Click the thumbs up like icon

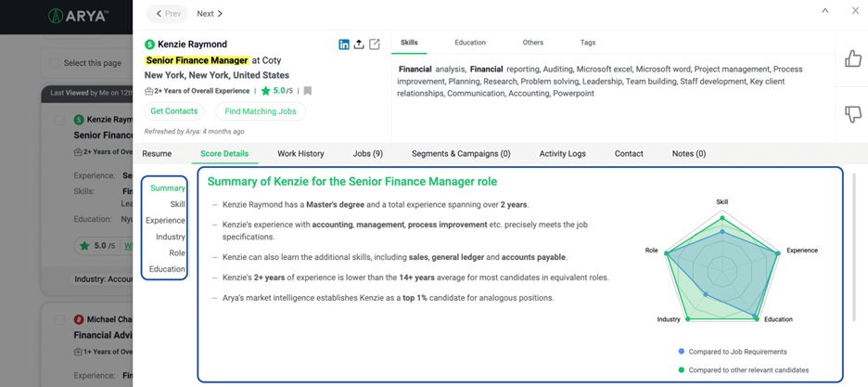click(x=852, y=59)
